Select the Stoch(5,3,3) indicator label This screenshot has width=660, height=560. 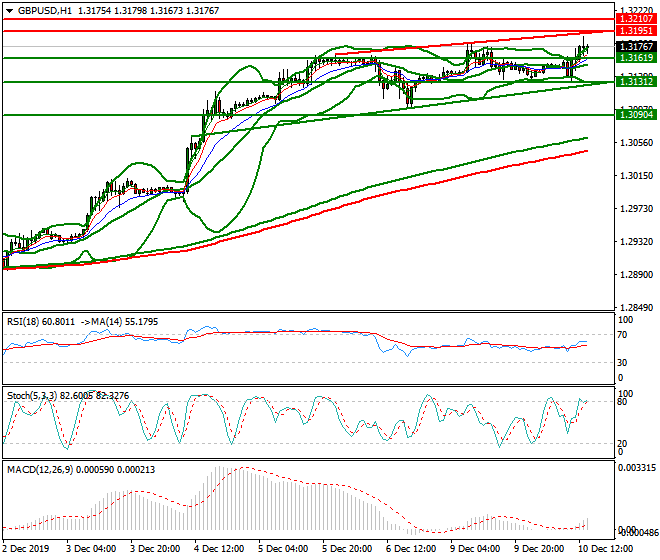pos(33,396)
